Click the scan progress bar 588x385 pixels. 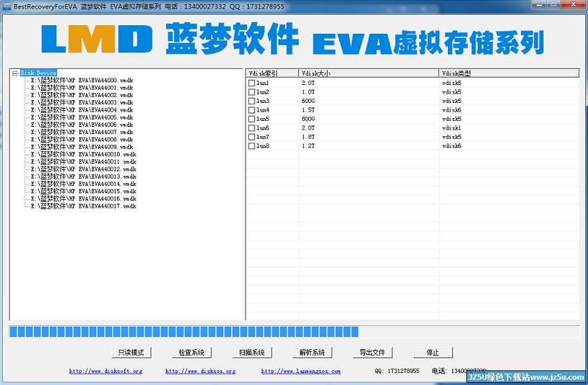click(x=294, y=331)
